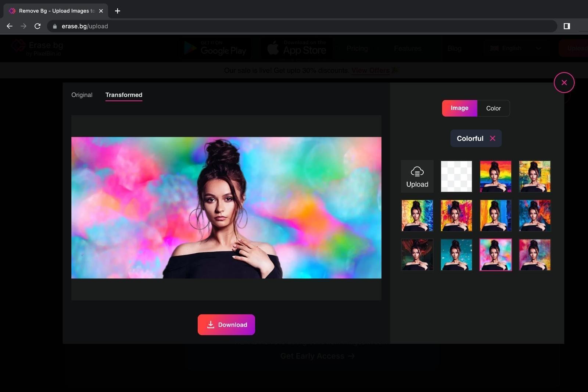Open the browser side panel icon

coord(566,26)
